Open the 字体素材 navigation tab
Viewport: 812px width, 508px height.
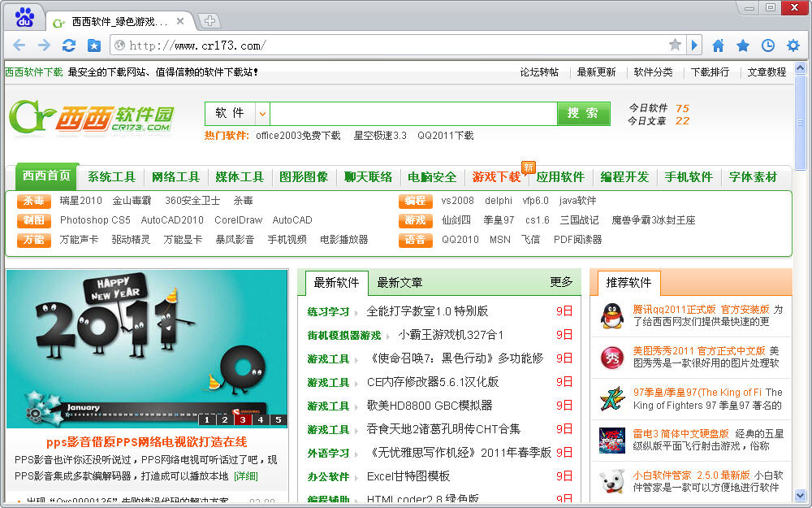pos(753,177)
